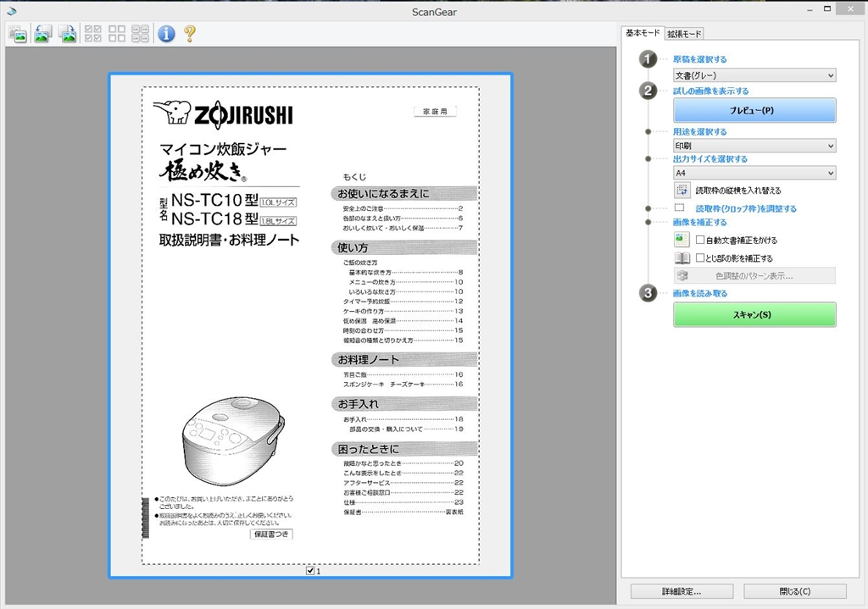Open the 文書(グレー) source dropdown
This screenshot has width=868, height=609.
tap(754, 75)
